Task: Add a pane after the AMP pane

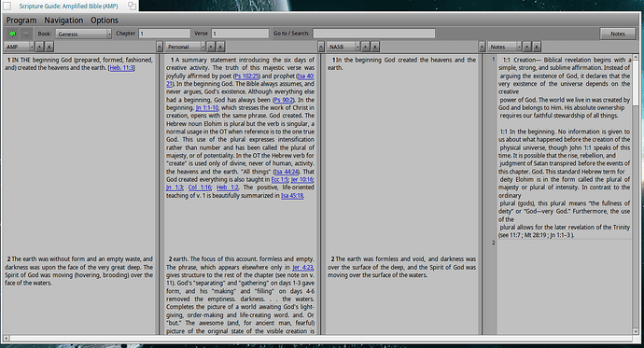Action: [x=39, y=47]
